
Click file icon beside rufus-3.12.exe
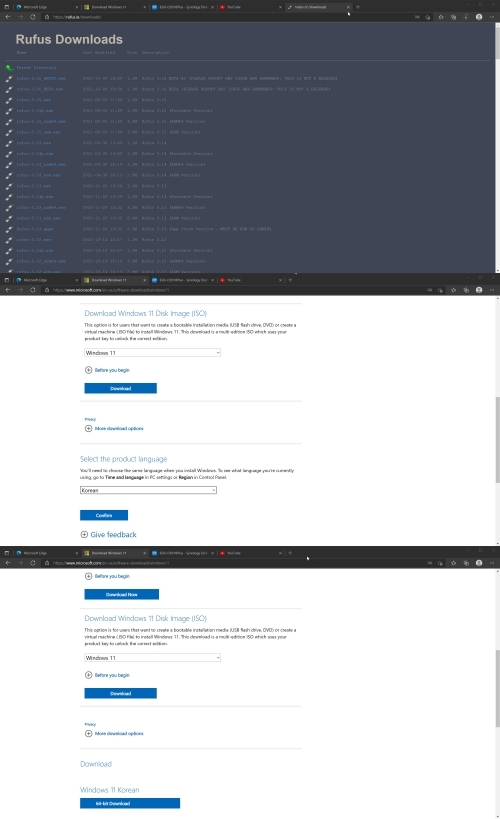9,240
